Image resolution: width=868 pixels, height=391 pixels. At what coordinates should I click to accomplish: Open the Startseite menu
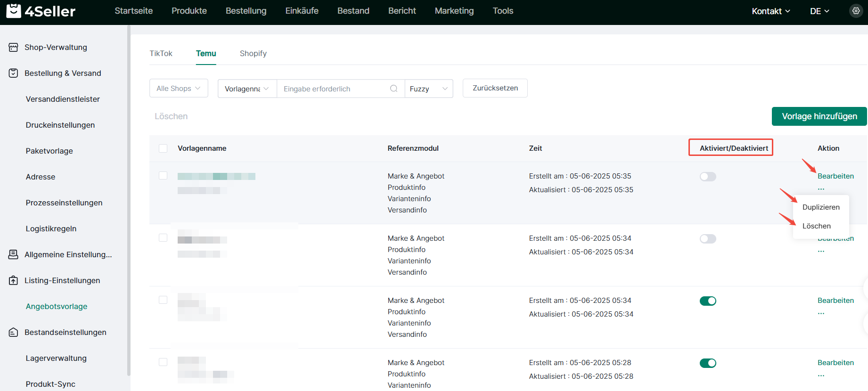tap(134, 11)
